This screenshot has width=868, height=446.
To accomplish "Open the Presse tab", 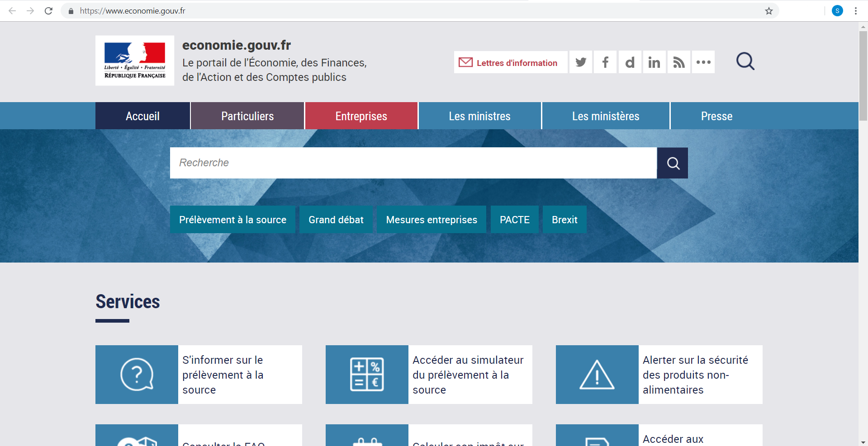I will coord(717,116).
